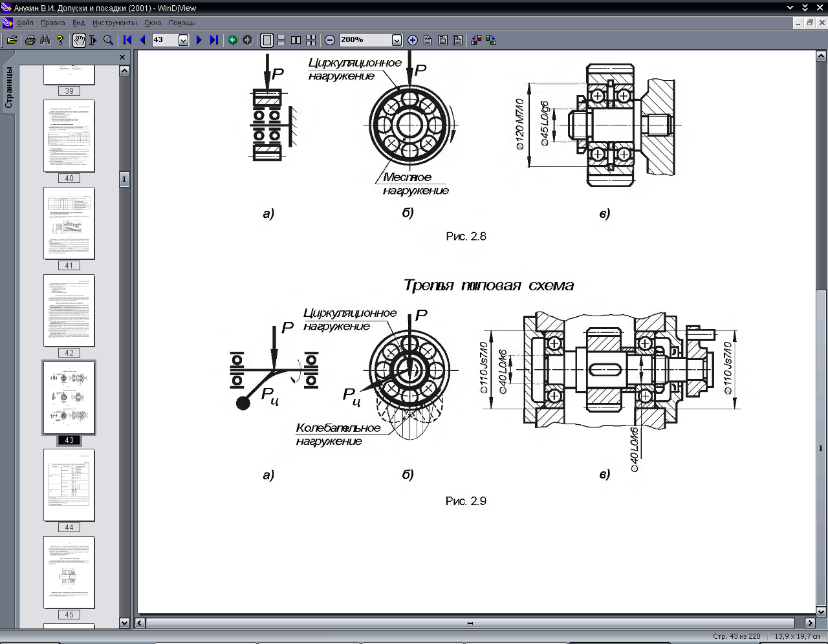Screen dimensions: 828x644
Task: Select the Страницы sidebar tab
Action: pyautogui.click(x=8, y=87)
